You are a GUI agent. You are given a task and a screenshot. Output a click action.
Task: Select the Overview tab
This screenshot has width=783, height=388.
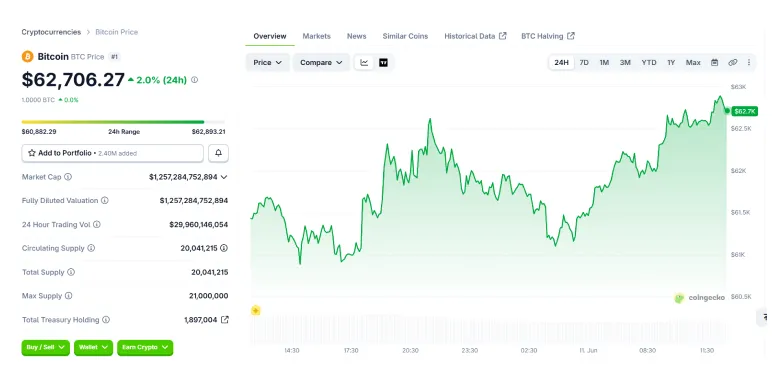(270, 36)
